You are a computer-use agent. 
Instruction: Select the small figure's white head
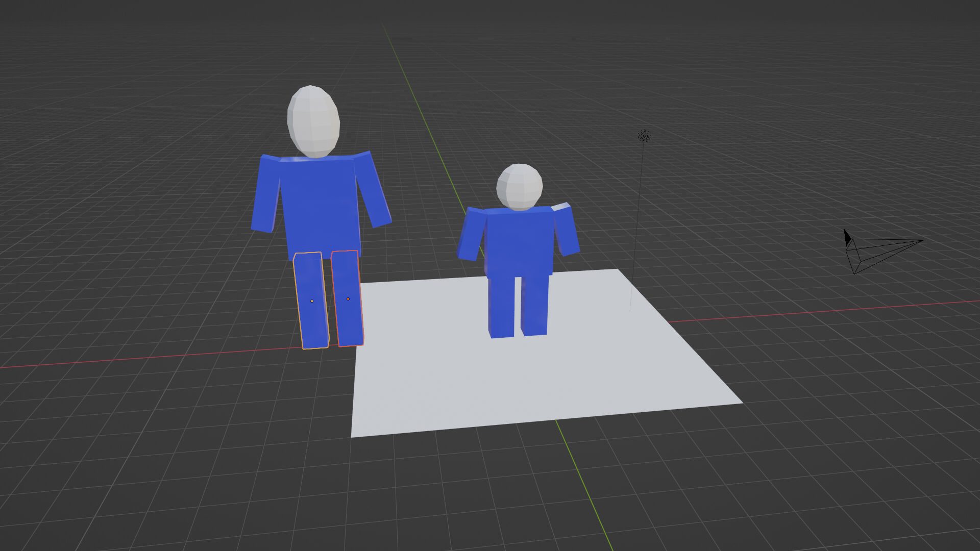(520, 187)
